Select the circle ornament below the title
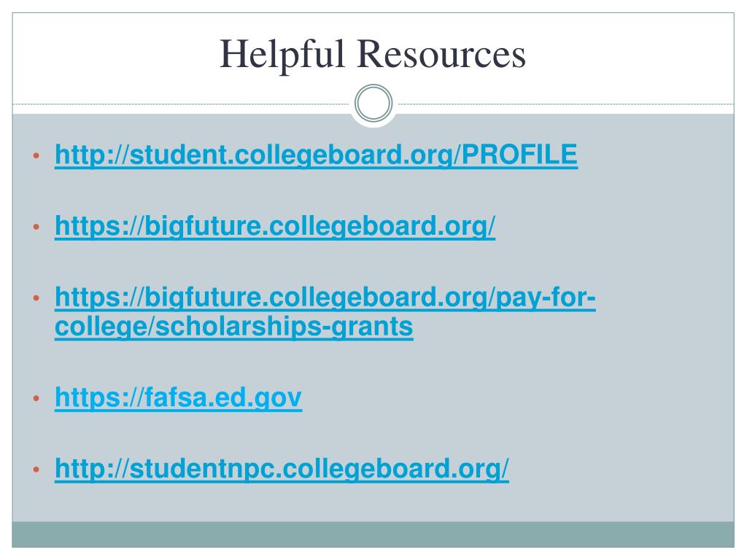747x560 pixels. (x=373, y=103)
